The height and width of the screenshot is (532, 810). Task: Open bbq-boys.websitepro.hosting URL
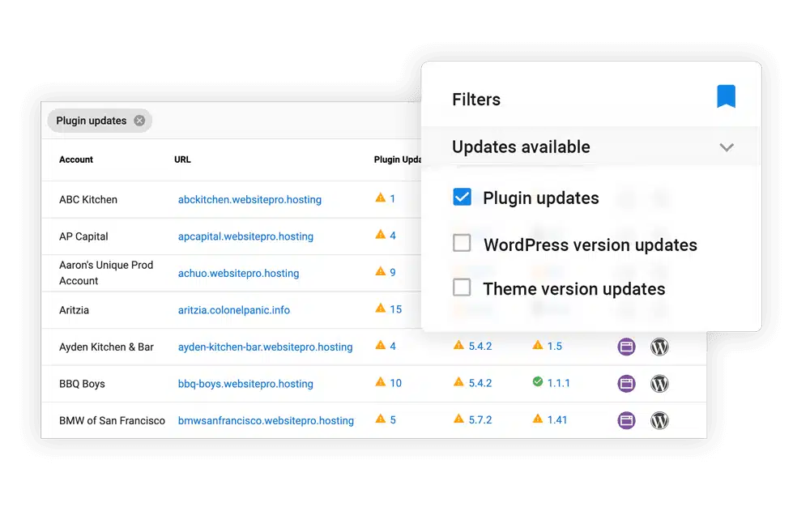245,384
